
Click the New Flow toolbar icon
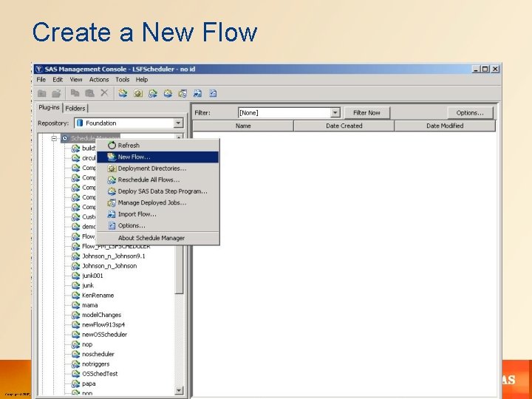(123, 93)
